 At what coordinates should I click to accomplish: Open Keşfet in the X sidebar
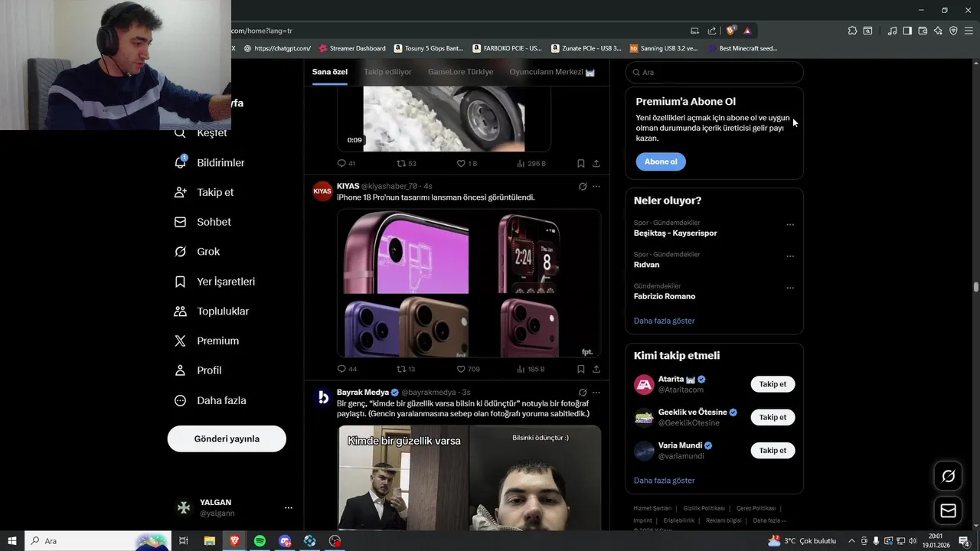tap(201, 132)
